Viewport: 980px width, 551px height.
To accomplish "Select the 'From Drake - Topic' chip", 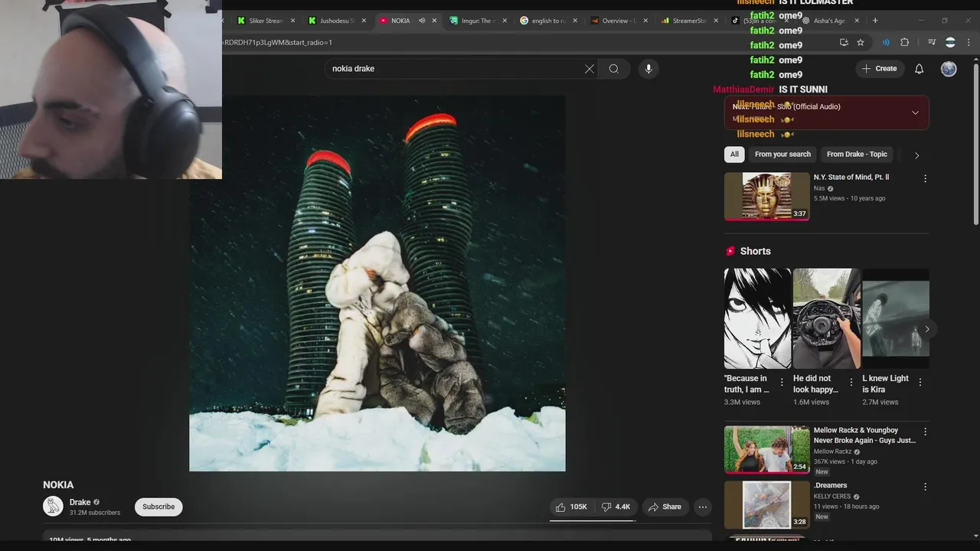I will [x=857, y=155].
